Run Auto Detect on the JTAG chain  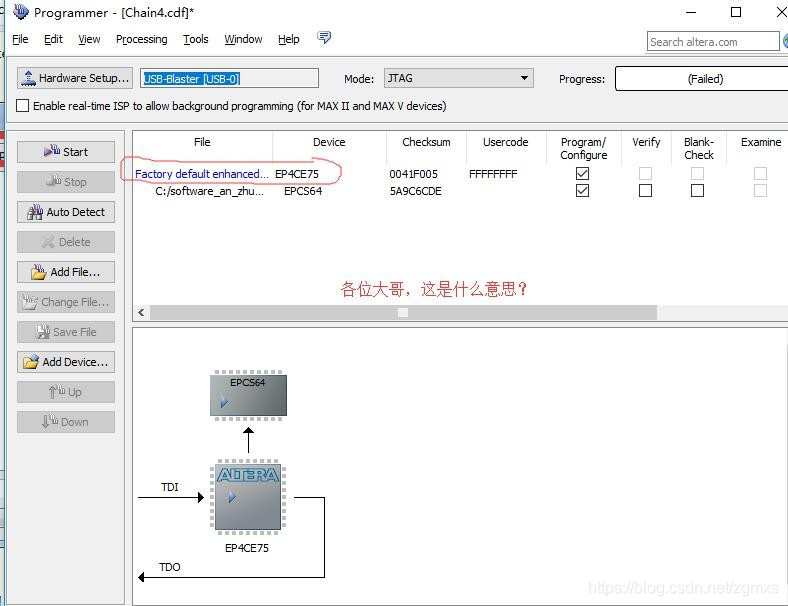pyautogui.click(x=66, y=212)
